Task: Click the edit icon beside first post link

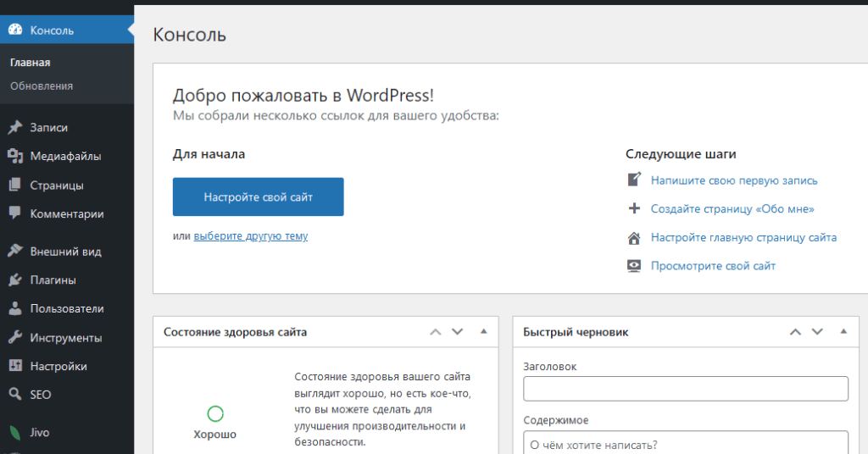Action: (x=634, y=180)
